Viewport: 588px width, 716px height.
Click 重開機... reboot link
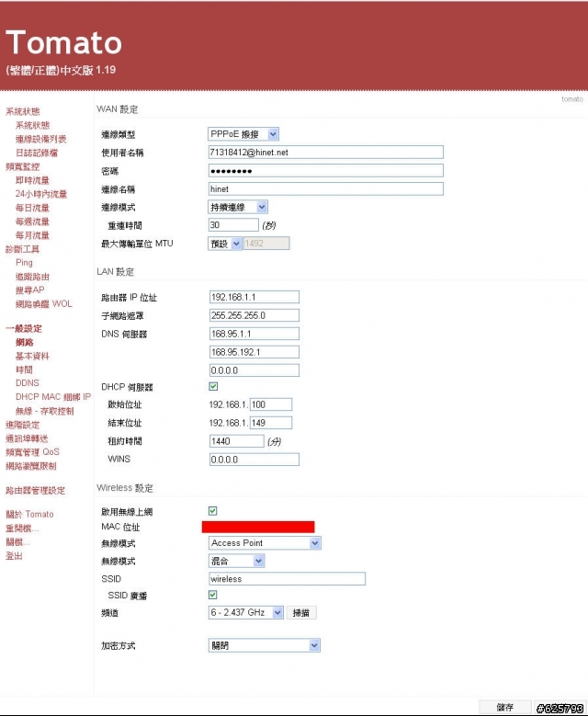(22, 528)
